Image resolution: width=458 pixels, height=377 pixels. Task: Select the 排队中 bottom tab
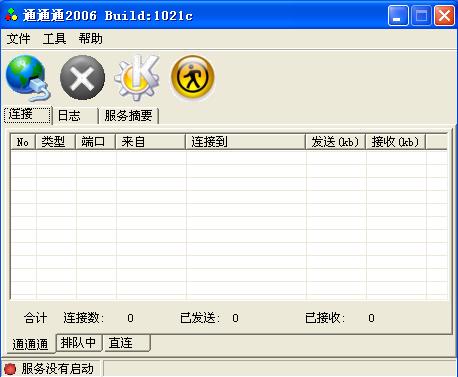(79, 343)
